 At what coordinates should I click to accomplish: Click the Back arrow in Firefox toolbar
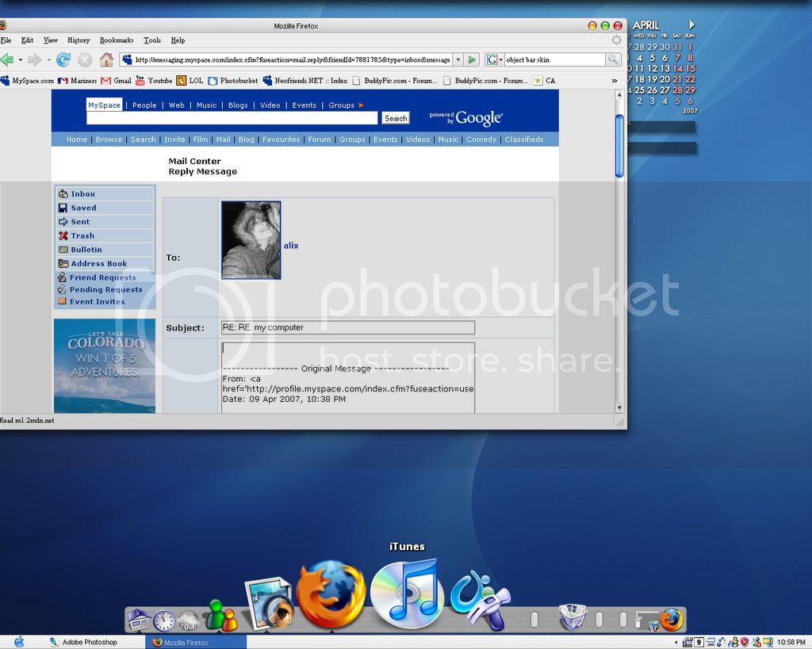(x=7, y=59)
